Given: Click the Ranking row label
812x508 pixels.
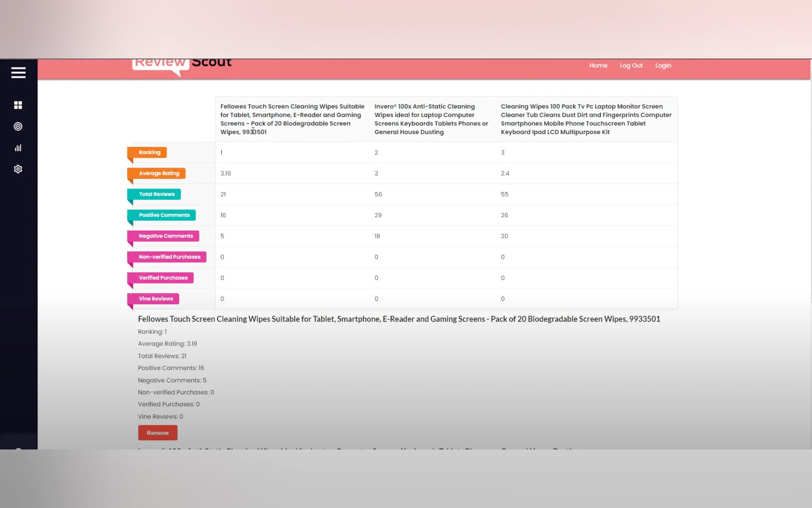Looking at the screenshot, I should (x=149, y=152).
